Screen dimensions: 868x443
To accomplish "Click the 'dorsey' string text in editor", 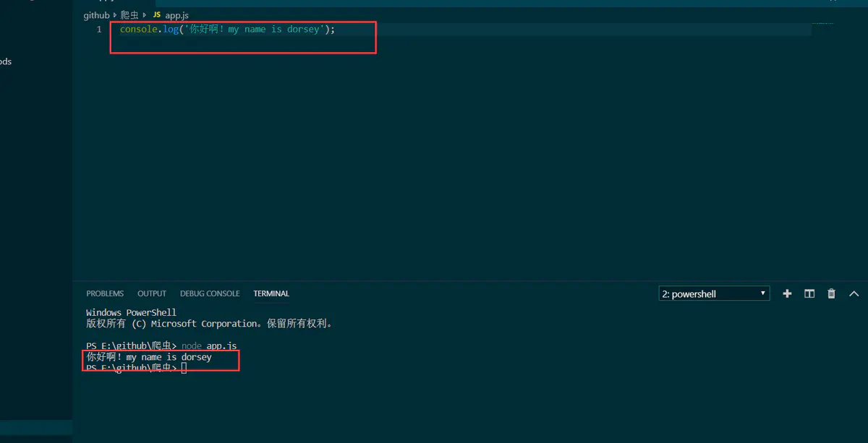I will 303,30.
